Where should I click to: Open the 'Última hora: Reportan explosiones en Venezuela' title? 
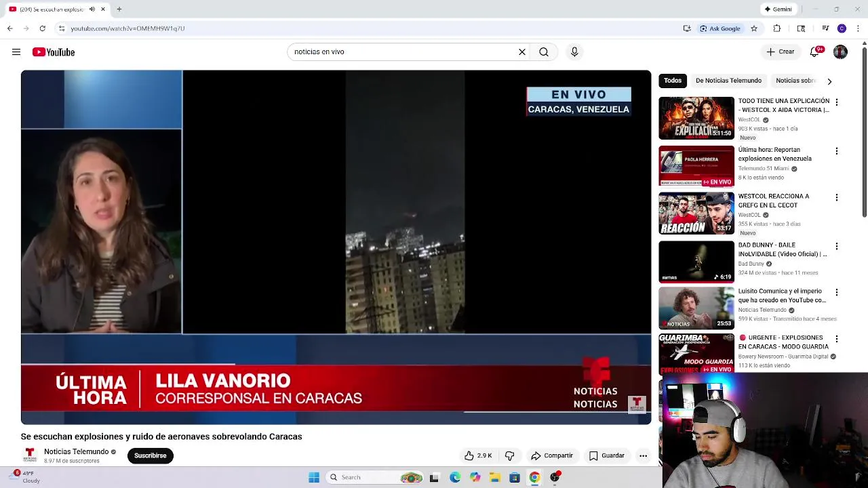(774, 155)
